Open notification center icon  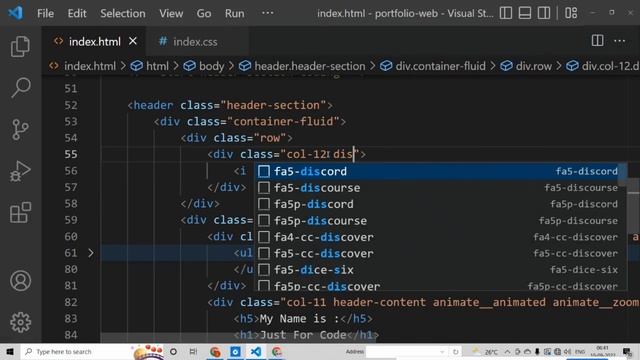[x=627, y=351]
